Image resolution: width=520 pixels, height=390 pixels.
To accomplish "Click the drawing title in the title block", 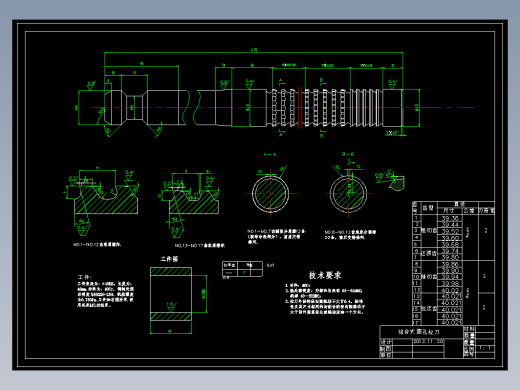I will pos(419,332).
